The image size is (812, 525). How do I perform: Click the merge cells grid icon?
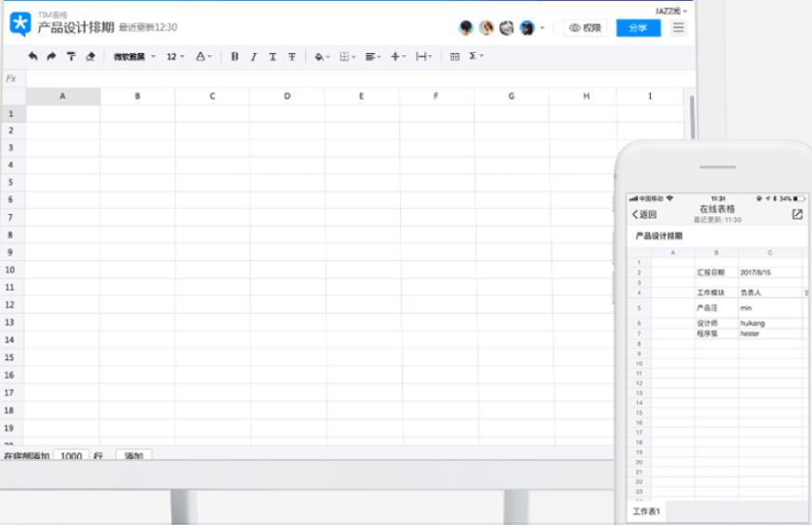(x=454, y=57)
